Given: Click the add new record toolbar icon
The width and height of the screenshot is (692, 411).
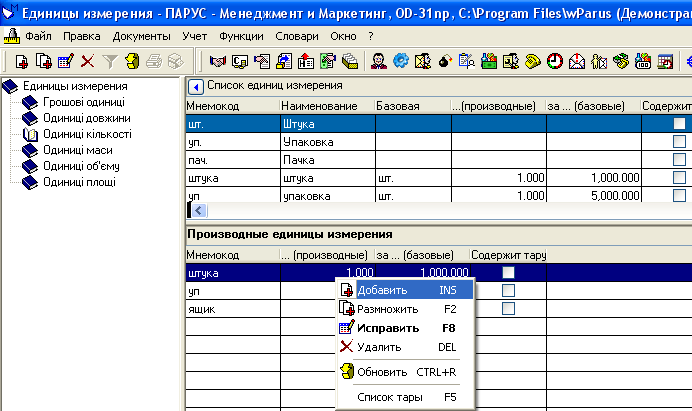Looking at the screenshot, I should (x=21, y=61).
